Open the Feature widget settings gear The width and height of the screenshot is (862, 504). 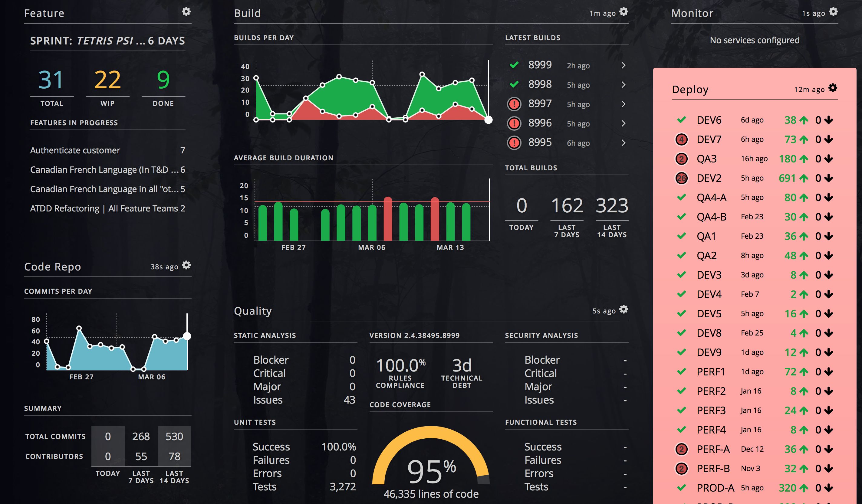(186, 11)
